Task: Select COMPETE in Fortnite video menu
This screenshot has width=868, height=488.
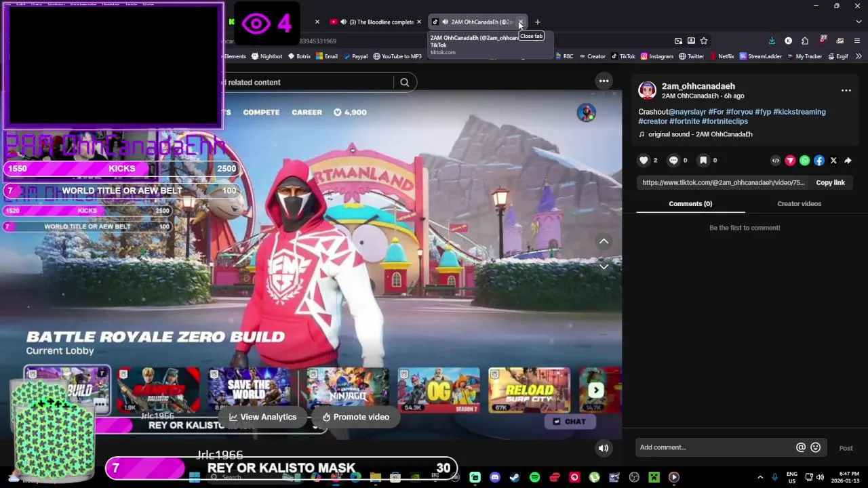Action: pyautogui.click(x=261, y=113)
